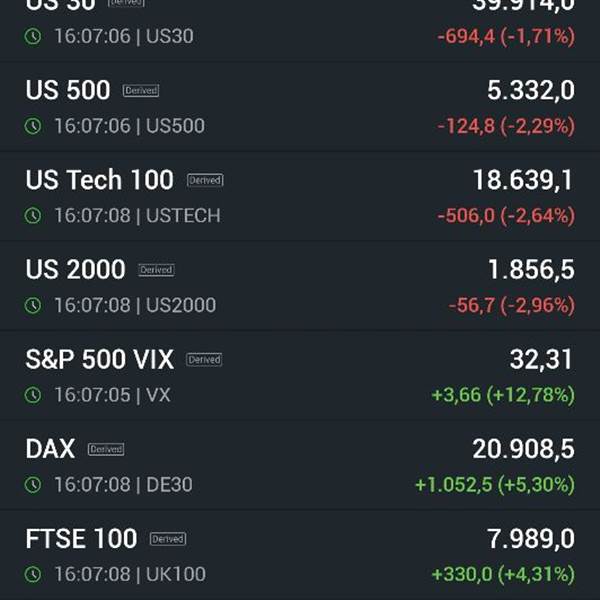Image resolution: width=600 pixels, height=600 pixels.
Task: Tap the clock icon beside UK100
Action: coord(33,574)
